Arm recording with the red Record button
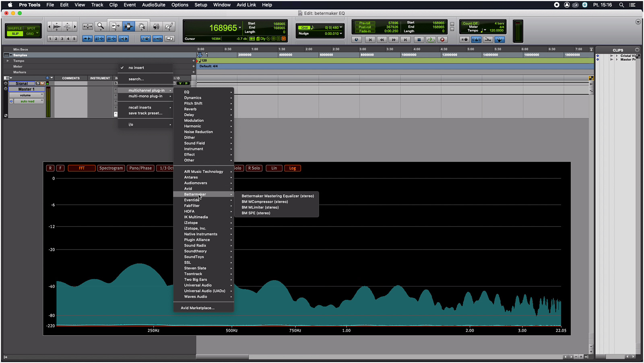The height and width of the screenshot is (363, 644). (442, 39)
